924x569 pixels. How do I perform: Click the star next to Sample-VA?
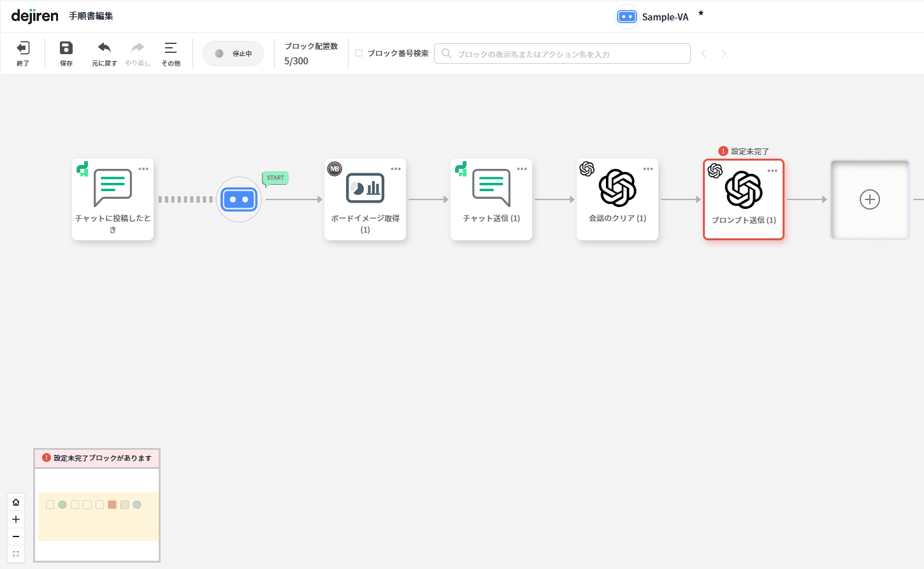(x=701, y=13)
